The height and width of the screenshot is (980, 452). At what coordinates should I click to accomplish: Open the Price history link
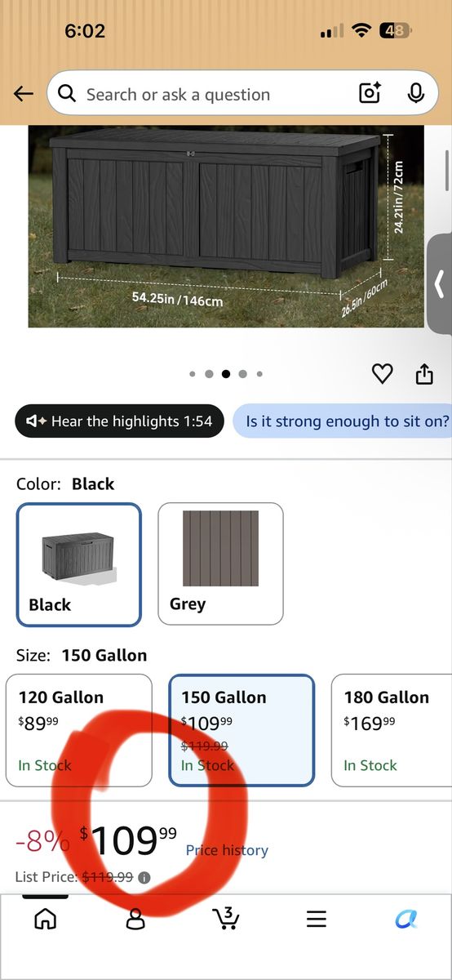227,850
